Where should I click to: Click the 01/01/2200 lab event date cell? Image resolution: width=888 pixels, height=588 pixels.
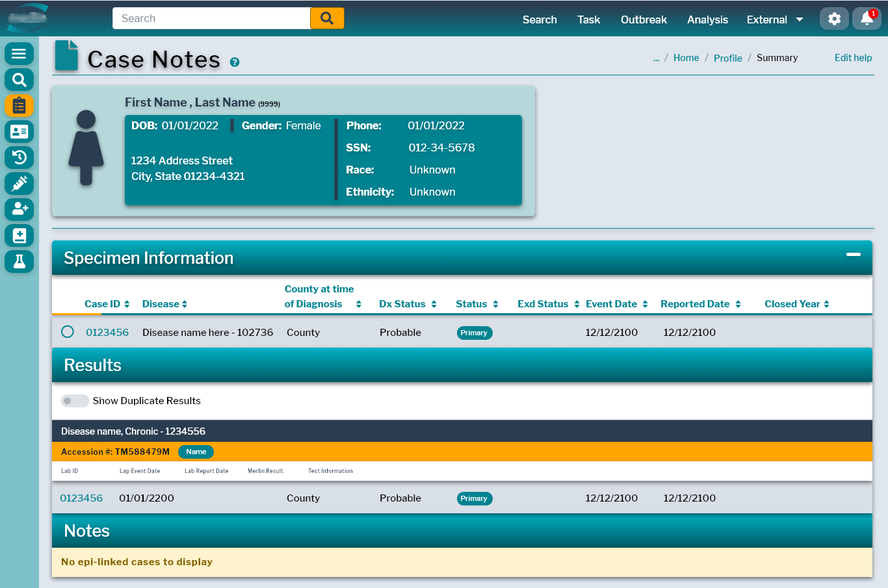click(146, 498)
